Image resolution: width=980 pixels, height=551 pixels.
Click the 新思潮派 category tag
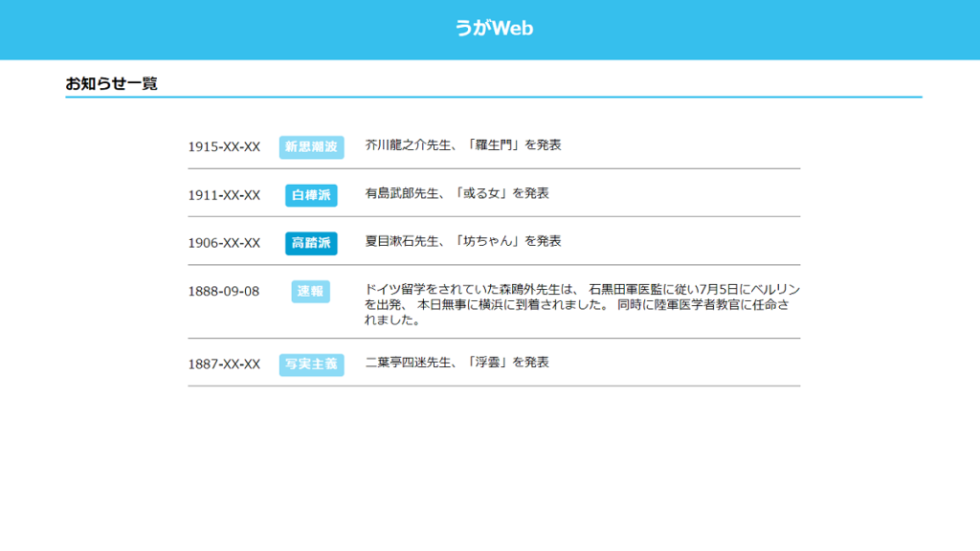(311, 147)
